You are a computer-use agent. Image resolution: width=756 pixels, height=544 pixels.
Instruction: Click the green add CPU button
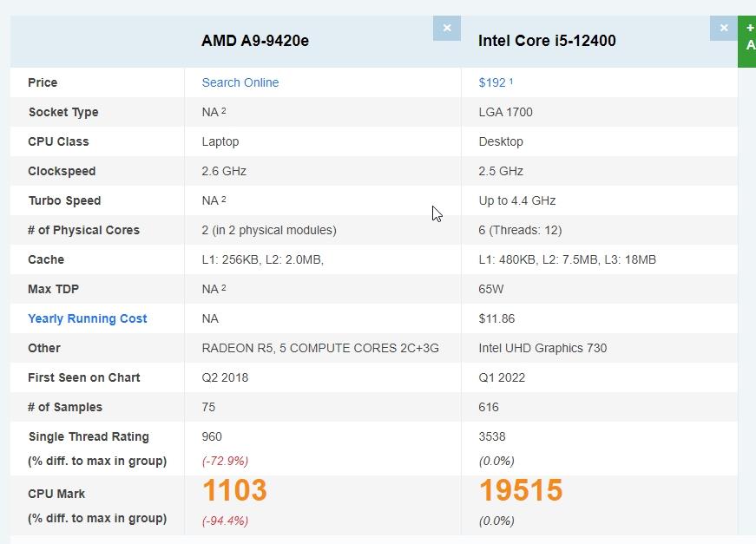(746, 42)
